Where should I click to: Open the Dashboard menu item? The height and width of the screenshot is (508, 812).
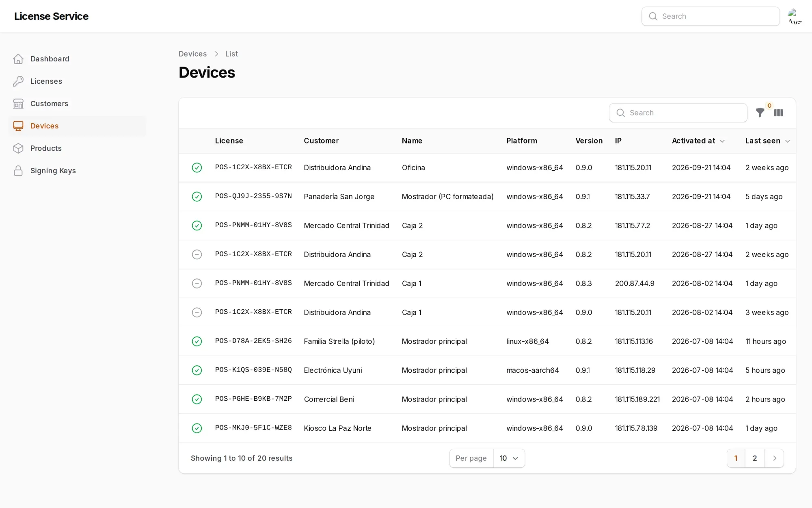pos(77,59)
